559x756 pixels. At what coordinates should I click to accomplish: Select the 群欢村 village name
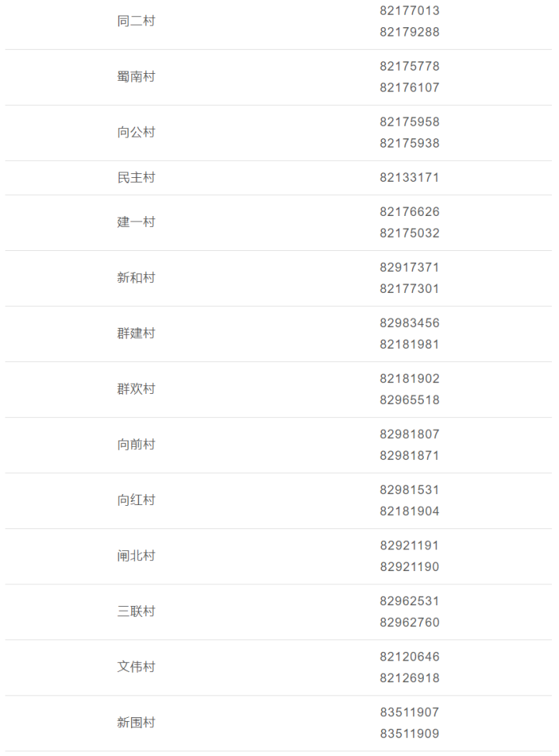tap(136, 389)
